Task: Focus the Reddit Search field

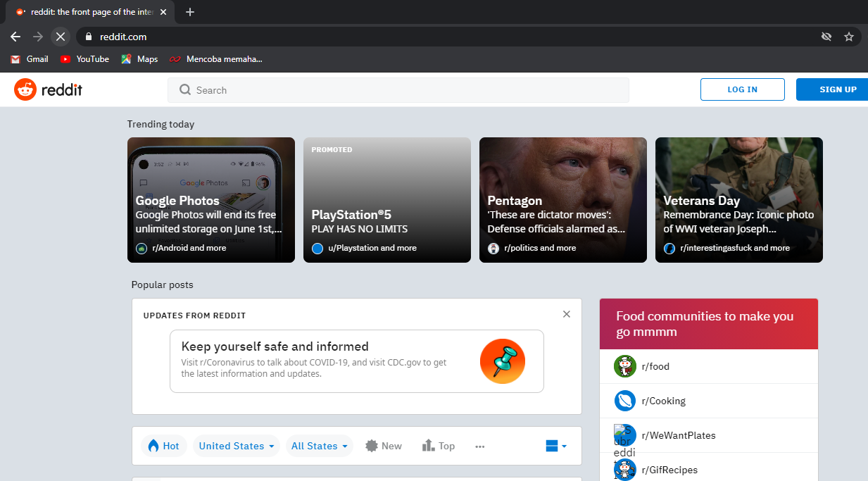Action: point(398,90)
